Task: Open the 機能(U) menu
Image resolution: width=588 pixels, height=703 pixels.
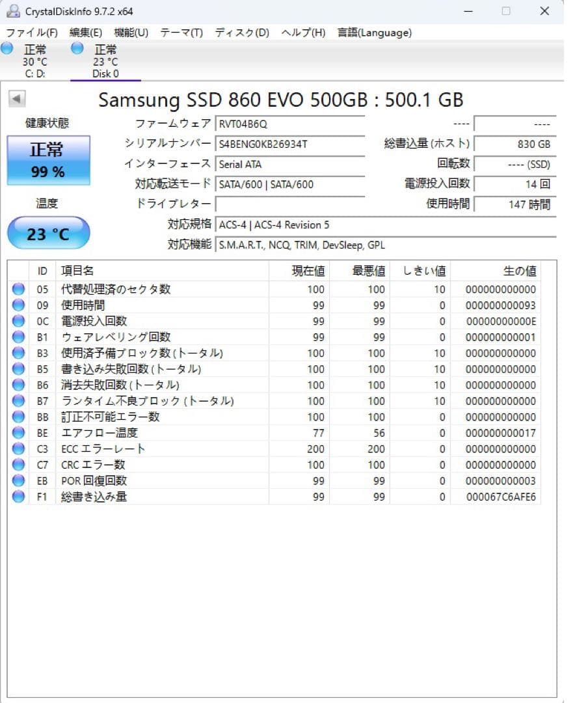Action: click(x=131, y=33)
